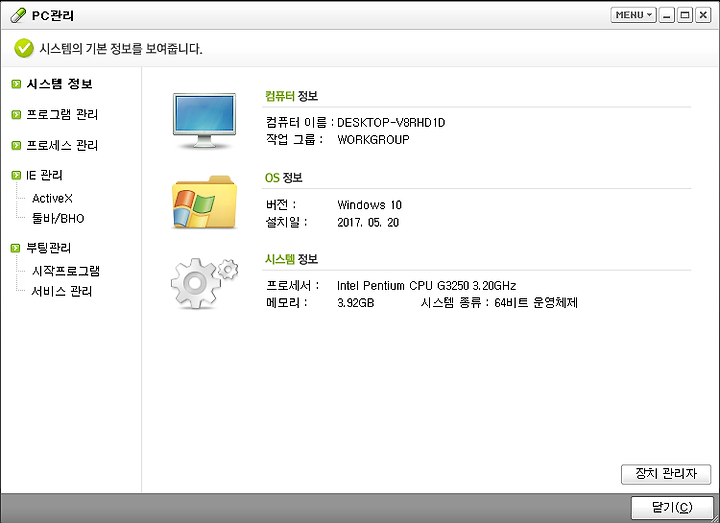Viewport: 720px width, 523px height.
Task: Click the green arrow icon beside 시스템 정보
Action: 16,84
